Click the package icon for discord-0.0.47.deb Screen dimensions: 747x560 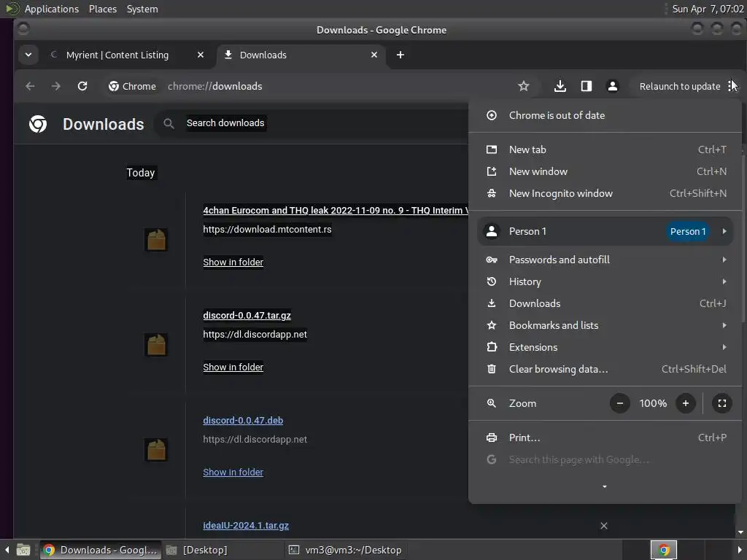(x=156, y=450)
